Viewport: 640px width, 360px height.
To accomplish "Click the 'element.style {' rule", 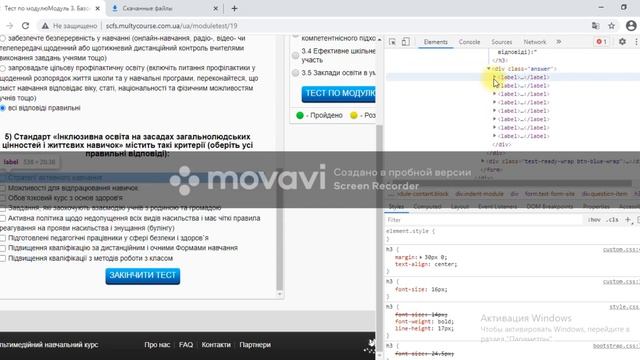I will coord(411,231).
